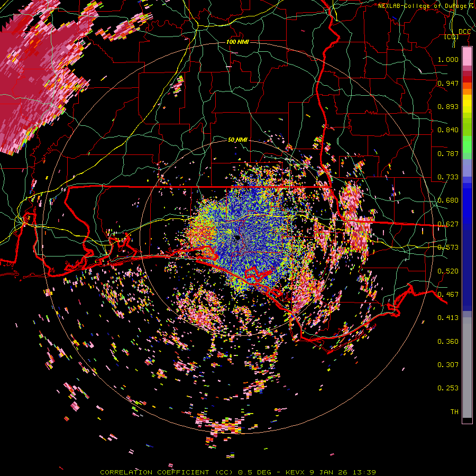476x476 pixels.
Task: Click the NEXLAB-College of DuPage watermark text
Action: [x=426, y=6]
